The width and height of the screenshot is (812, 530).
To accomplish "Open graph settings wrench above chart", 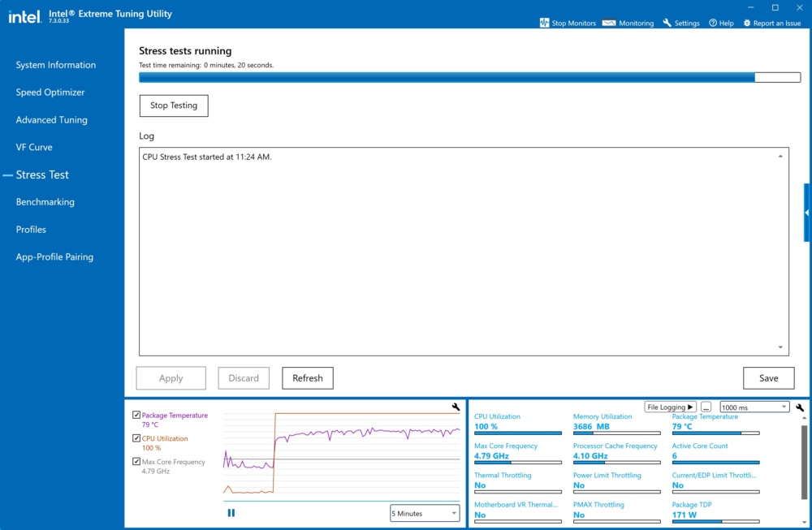I will pos(456,407).
